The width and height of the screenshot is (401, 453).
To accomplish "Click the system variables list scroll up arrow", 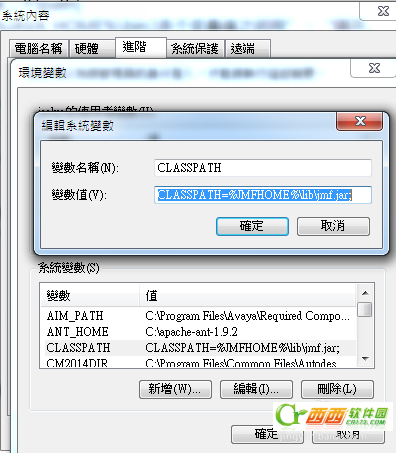I will (365, 293).
